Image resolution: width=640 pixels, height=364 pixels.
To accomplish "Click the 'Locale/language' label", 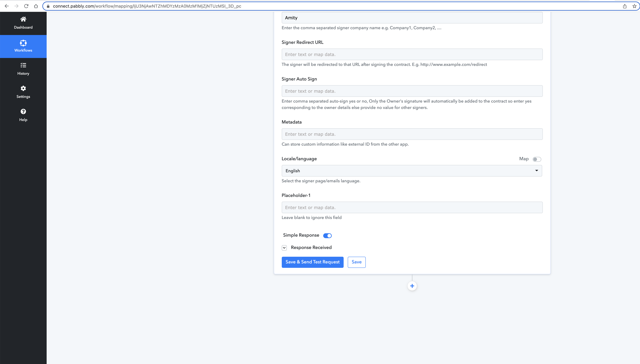I will [299, 159].
